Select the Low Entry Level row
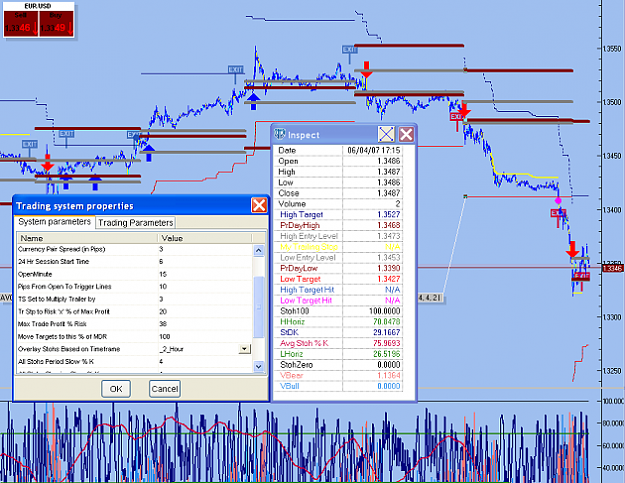 coord(339,257)
